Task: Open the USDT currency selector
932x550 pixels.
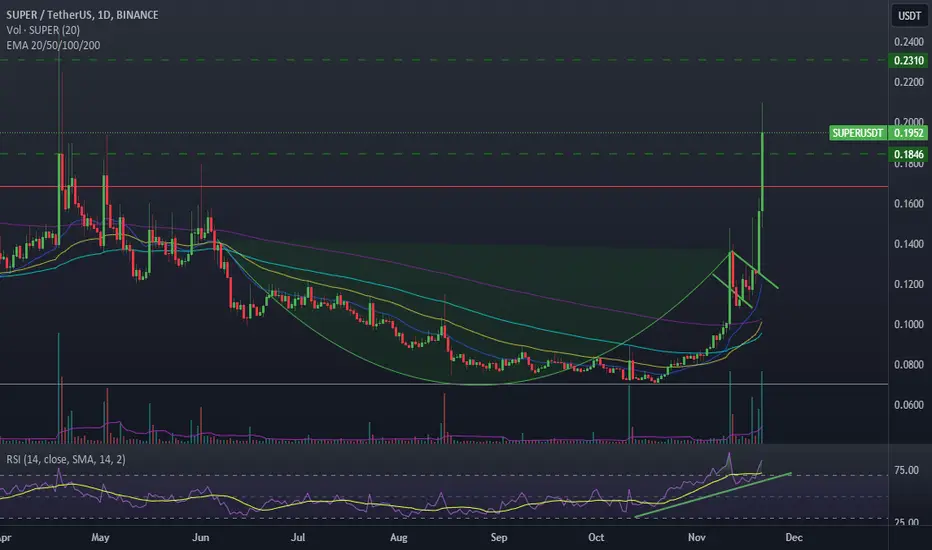Action: tap(909, 16)
